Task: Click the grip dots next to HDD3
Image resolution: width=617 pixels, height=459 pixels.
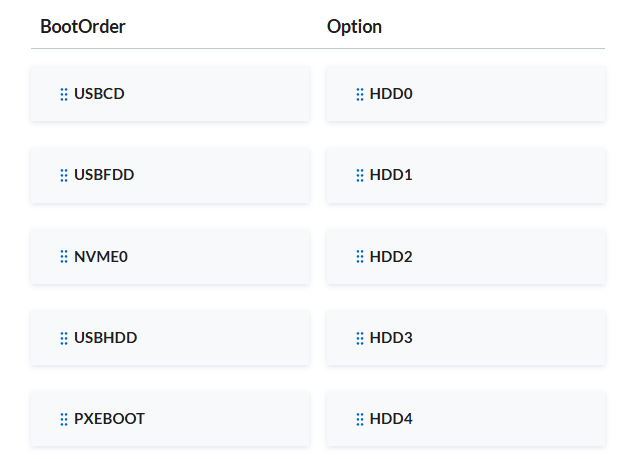Action: click(x=360, y=338)
